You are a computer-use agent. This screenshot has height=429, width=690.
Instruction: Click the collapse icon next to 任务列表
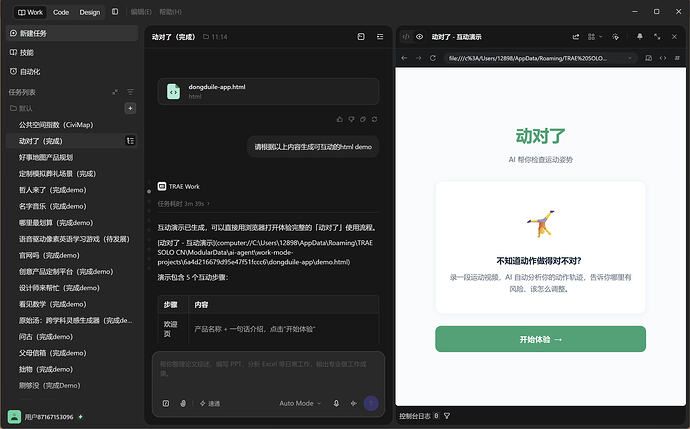point(115,92)
